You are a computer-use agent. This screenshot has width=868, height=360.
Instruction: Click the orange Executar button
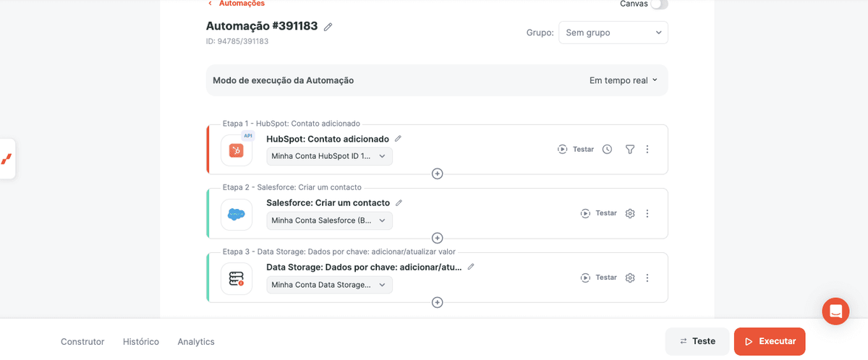point(770,341)
